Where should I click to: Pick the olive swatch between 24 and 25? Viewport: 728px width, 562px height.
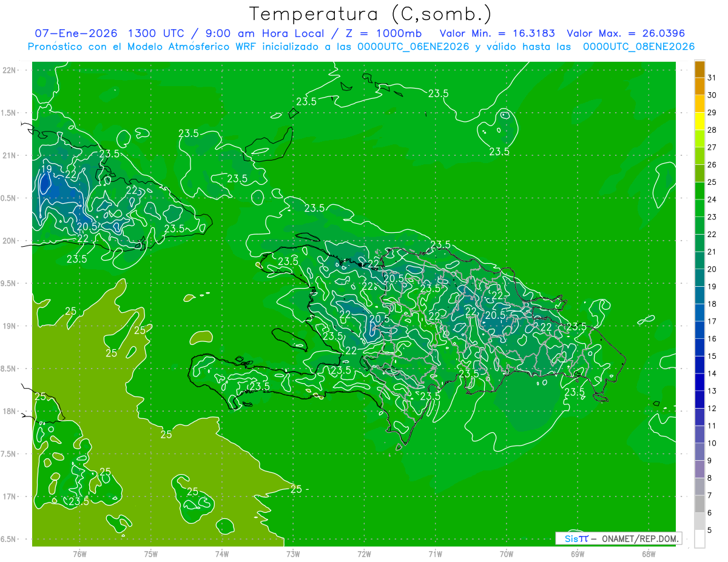click(x=700, y=174)
